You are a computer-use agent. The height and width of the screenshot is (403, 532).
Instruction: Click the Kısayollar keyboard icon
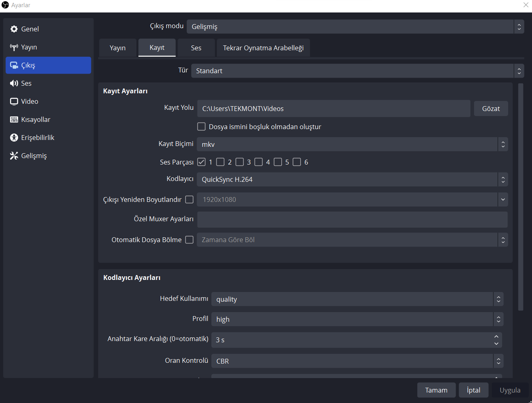coord(14,119)
